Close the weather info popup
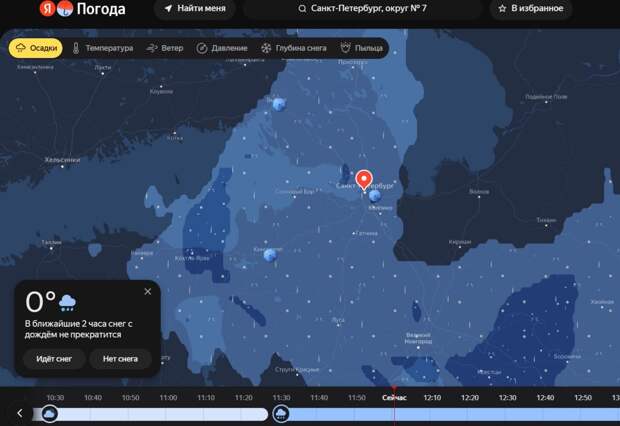Image resolution: width=620 pixels, height=426 pixels. pyautogui.click(x=148, y=291)
